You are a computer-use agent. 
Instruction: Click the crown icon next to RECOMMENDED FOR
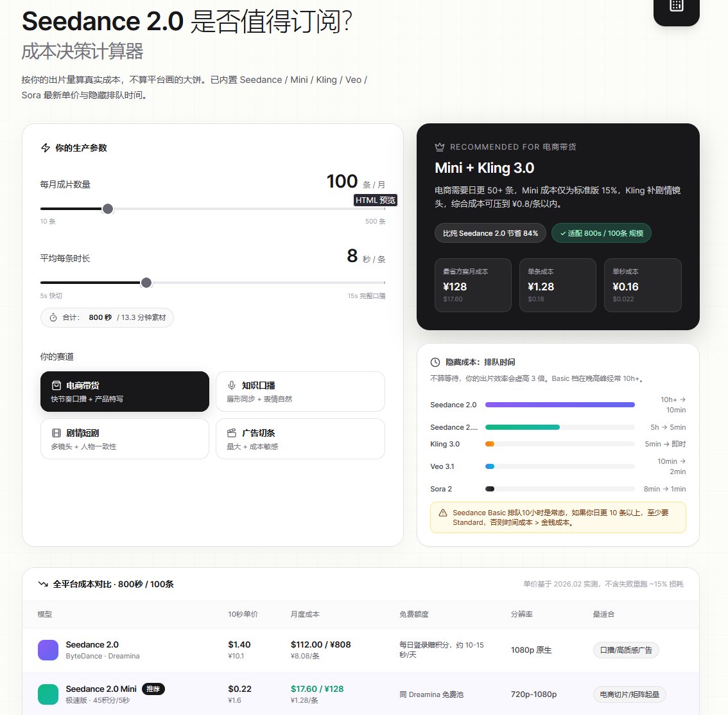tap(440, 147)
